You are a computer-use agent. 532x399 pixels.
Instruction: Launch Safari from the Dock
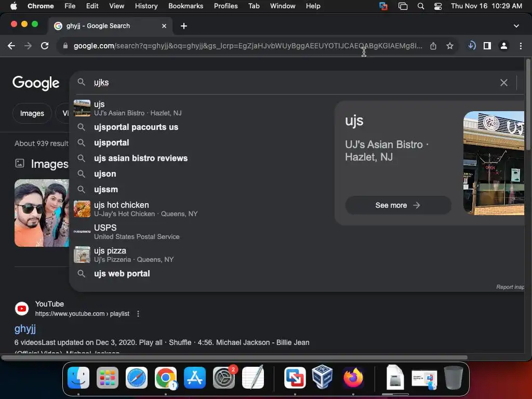point(137,378)
